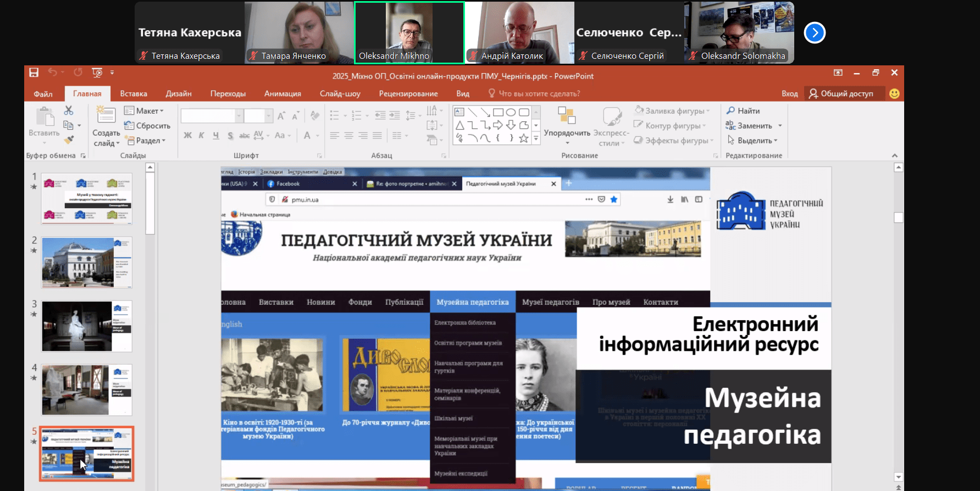Viewport: 980px width, 491px height.
Task: Open the Заливка фигуры dropdown
Action: pyautogui.click(x=672, y=111)
